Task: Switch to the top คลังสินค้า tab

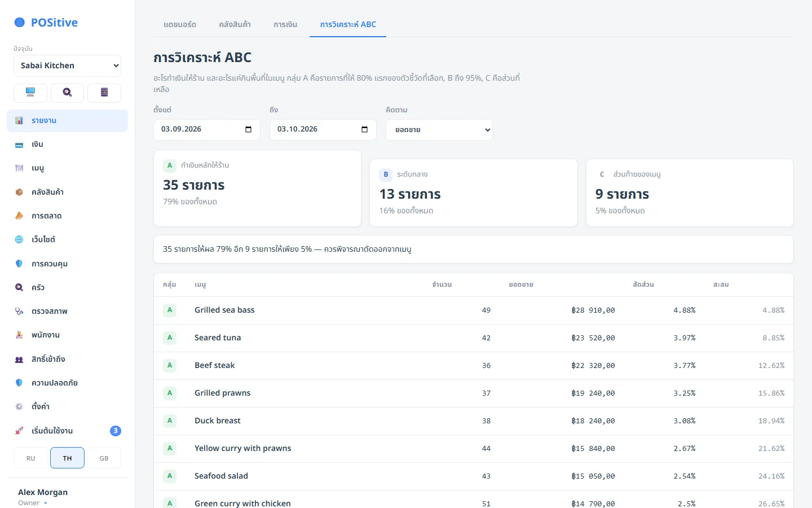Action: (x=235, y=24)
